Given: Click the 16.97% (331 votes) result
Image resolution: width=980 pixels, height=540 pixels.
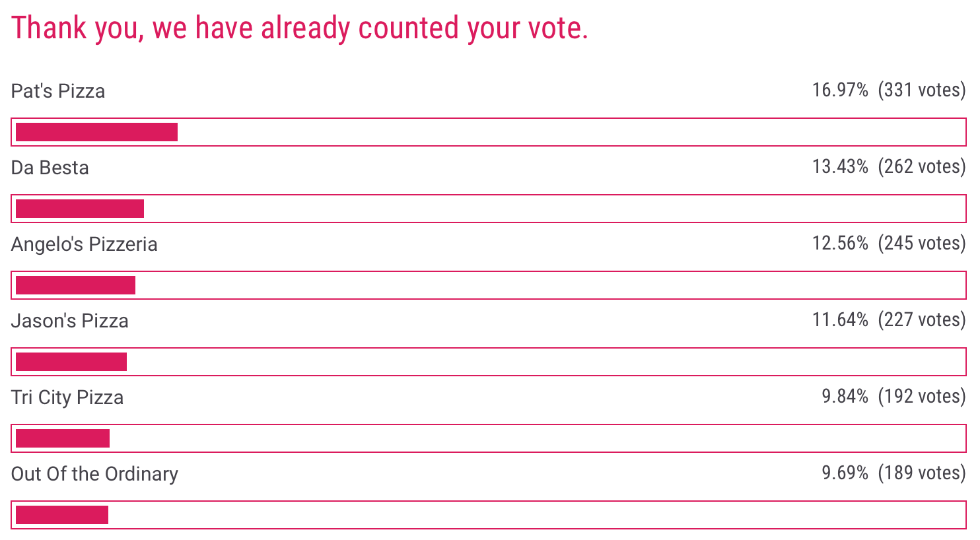Looking at the screenshot, I should pos(889,90).
